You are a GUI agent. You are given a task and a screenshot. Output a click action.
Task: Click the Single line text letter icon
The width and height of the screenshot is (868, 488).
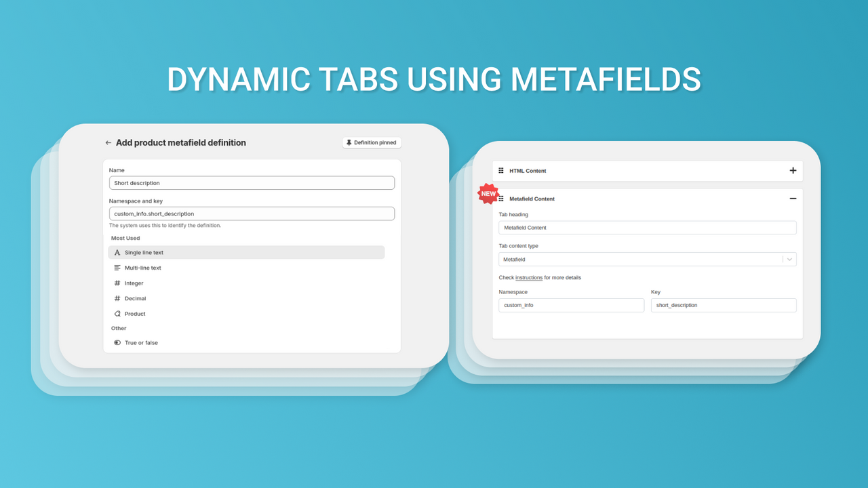pos(117,252)
